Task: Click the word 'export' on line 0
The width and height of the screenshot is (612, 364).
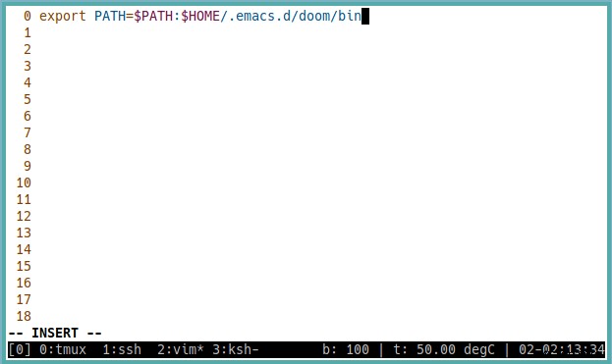Action: pyautogui.click(x=63, y=16)
